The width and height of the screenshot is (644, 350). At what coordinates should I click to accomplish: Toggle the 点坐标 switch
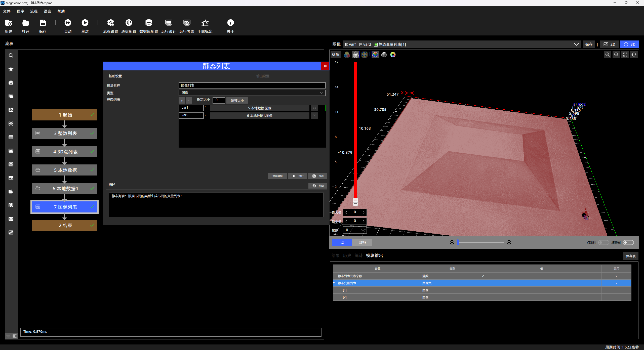click(603, 243)
